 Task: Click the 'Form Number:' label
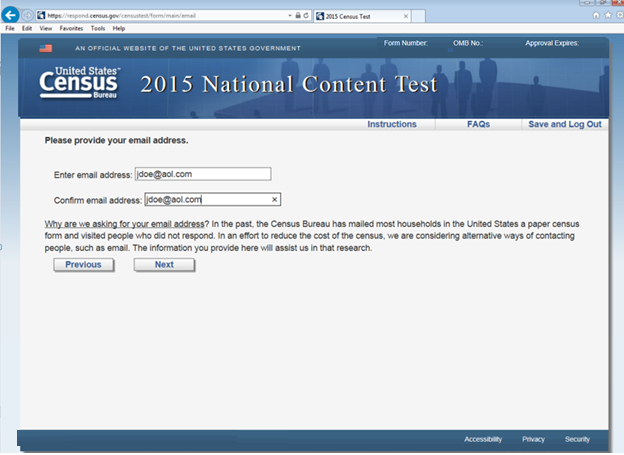[x=406, y=43]
